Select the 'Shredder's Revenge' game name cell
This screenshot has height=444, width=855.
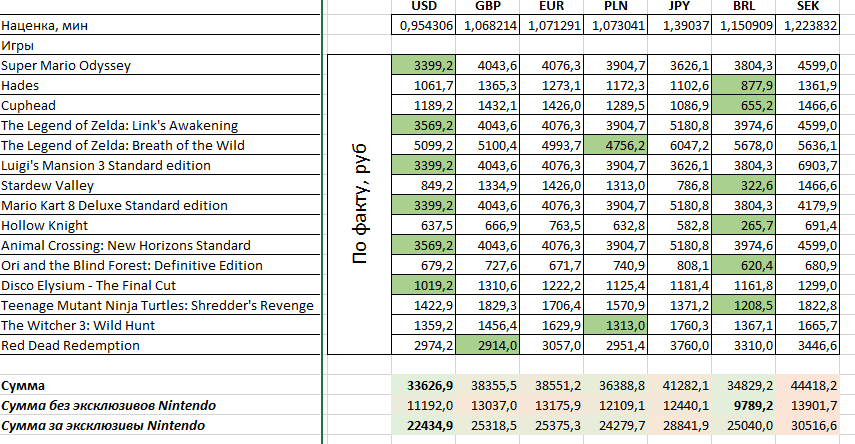[x=160, y=305]
